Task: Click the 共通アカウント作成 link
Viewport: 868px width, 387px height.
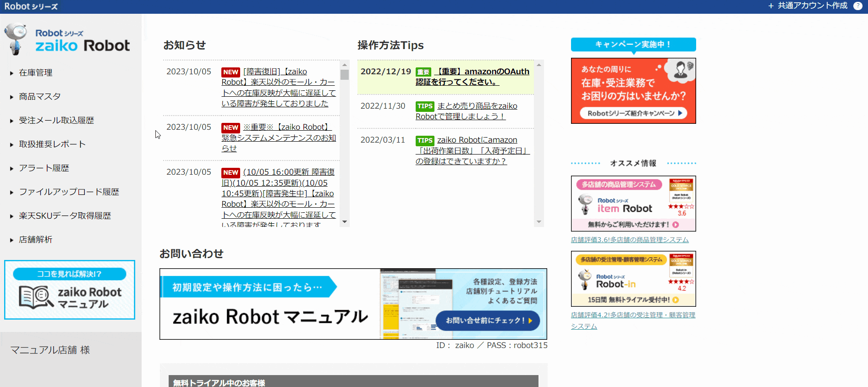Action: [x=813, y=6]
